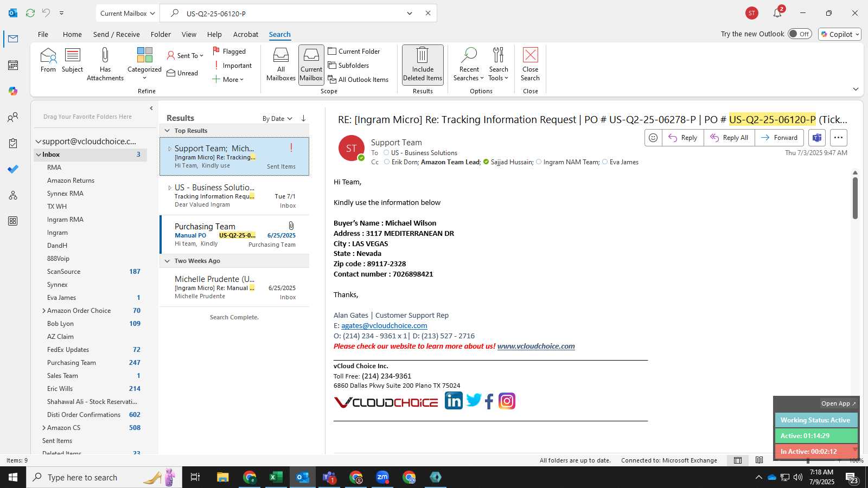Open the File menu
This screenshot has height=488, width=868.
click(x=43, y=34)
